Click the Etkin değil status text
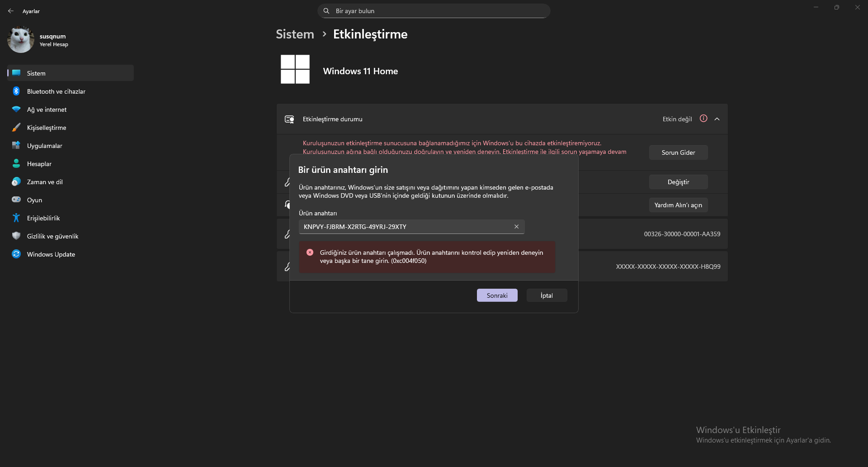 (x=677, y=119)
